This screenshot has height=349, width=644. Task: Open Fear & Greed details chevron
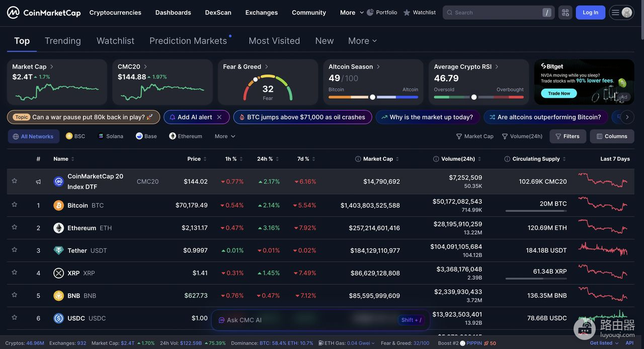[x=267, y=66]
